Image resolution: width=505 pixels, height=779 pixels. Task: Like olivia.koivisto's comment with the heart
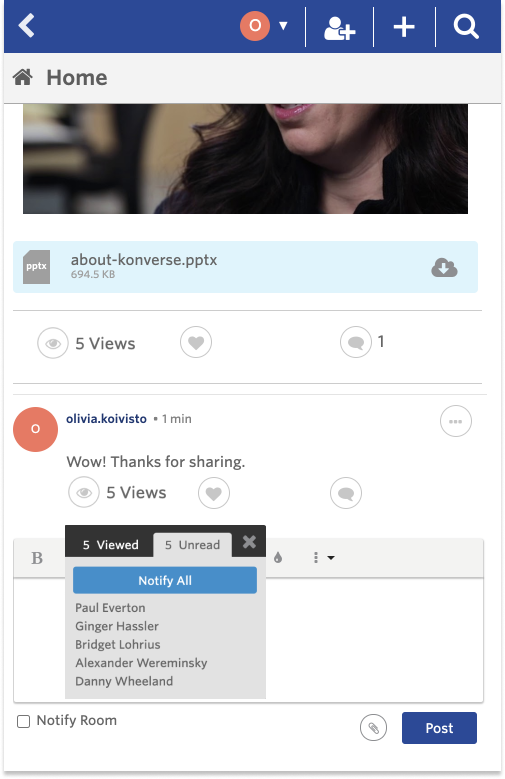click(x=214, y=493)
